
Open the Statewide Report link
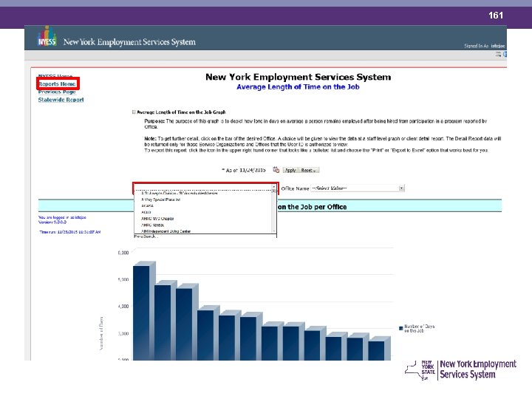[x=61, y=100]
